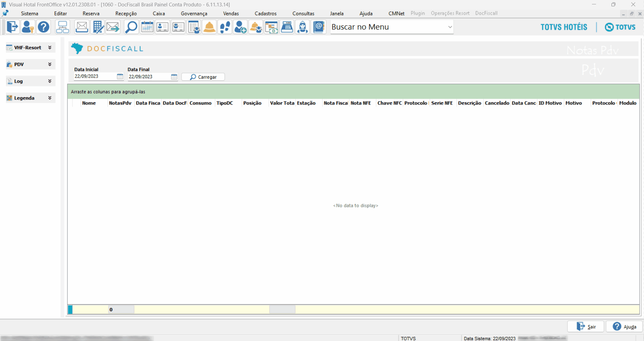Open the Buscar no Menu dropdown arrow
Viewport: 644px width, 341px height.
450,27
